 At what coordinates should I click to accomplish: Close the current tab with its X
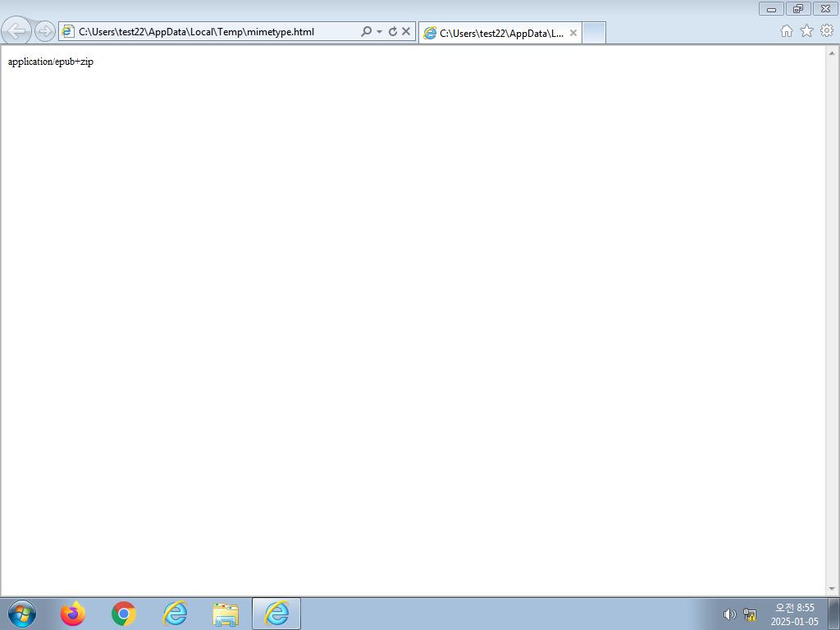pyautogui.click(x=573, y=33)
